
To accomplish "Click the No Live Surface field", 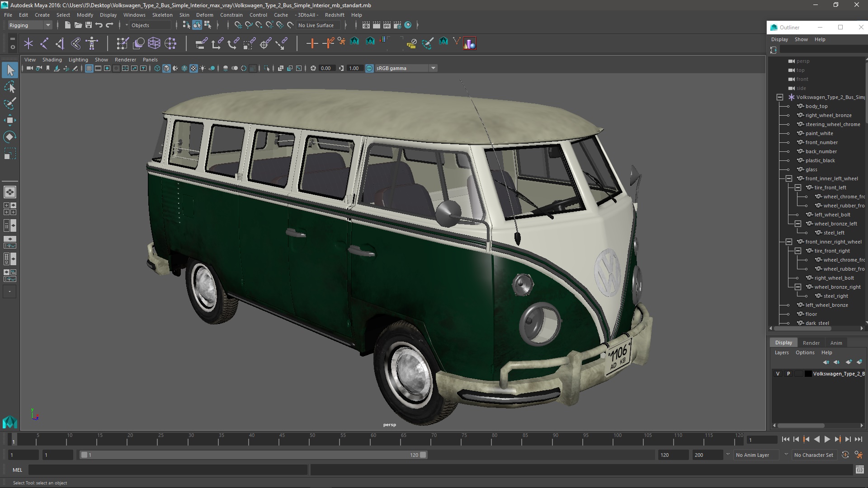I will (319, 25).
